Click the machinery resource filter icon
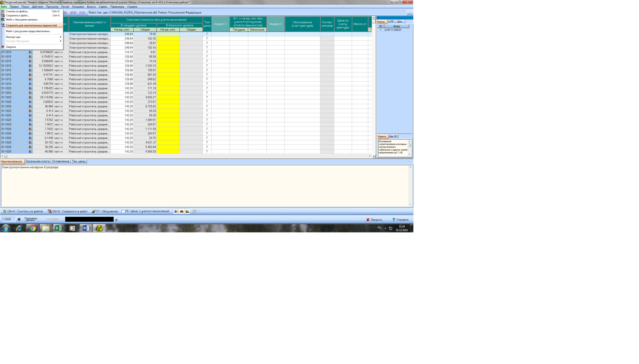The width and height of the screenshot is (639, 364). (x=187, y=211)
